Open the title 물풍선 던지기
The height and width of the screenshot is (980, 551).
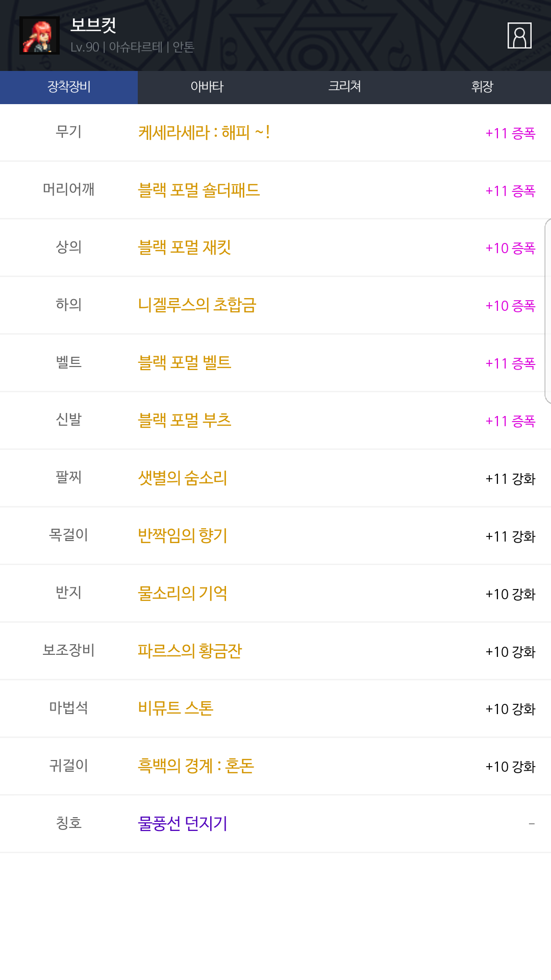pyautogui.click(x=182, y=824)
